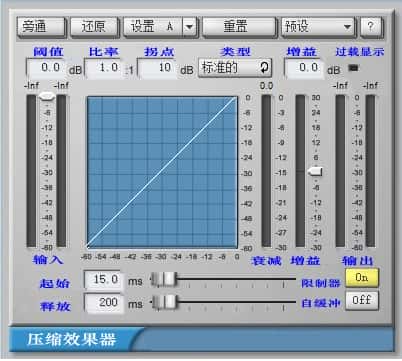Click the 重置 reset button

click(239, 27)
